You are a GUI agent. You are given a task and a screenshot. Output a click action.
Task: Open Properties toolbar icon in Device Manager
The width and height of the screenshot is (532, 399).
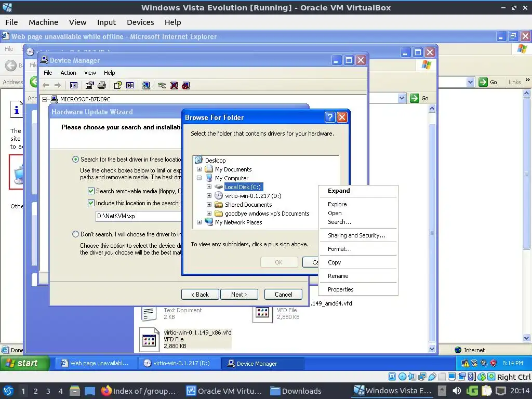(89, 86)
